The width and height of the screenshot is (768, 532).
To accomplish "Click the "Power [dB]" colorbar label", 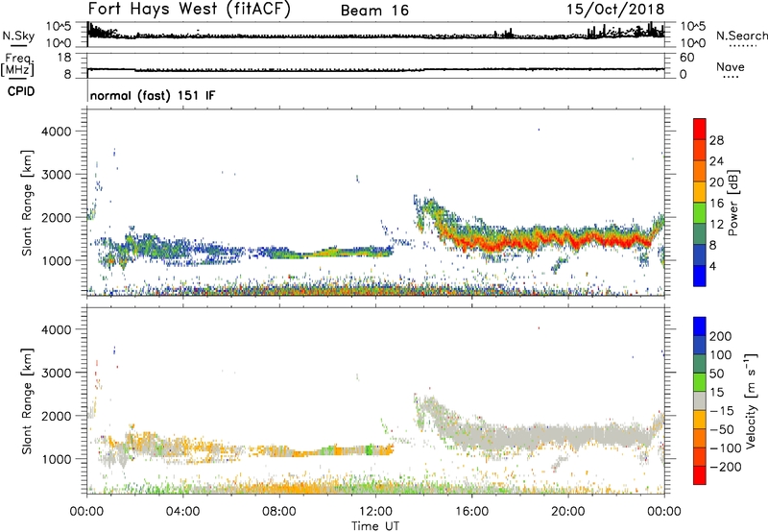I will (x=733, y=203).
